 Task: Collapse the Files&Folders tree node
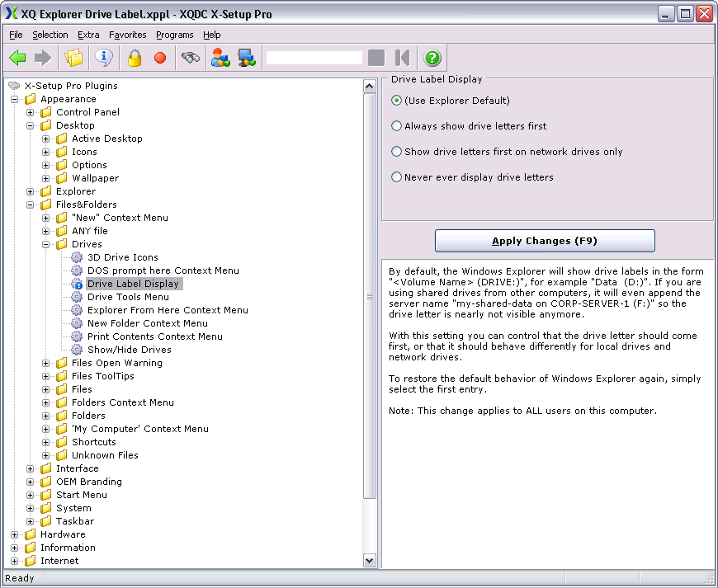(x=31, y=205)
